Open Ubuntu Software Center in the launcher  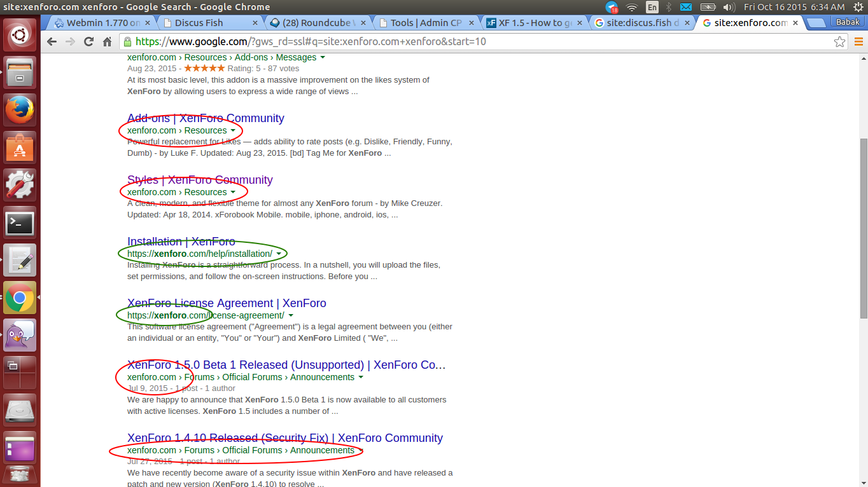pyautogui.click(x=20, y=147)
